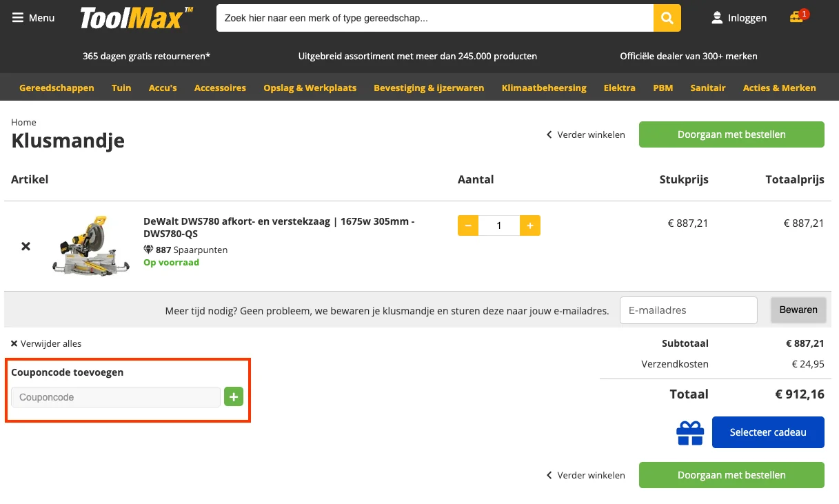Click the ToolMax logo
Viewport: 839px width, 504px height.
135,19
